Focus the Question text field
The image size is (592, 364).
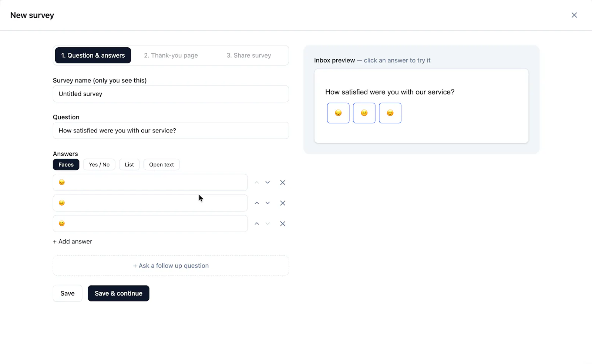click(171, 131)
